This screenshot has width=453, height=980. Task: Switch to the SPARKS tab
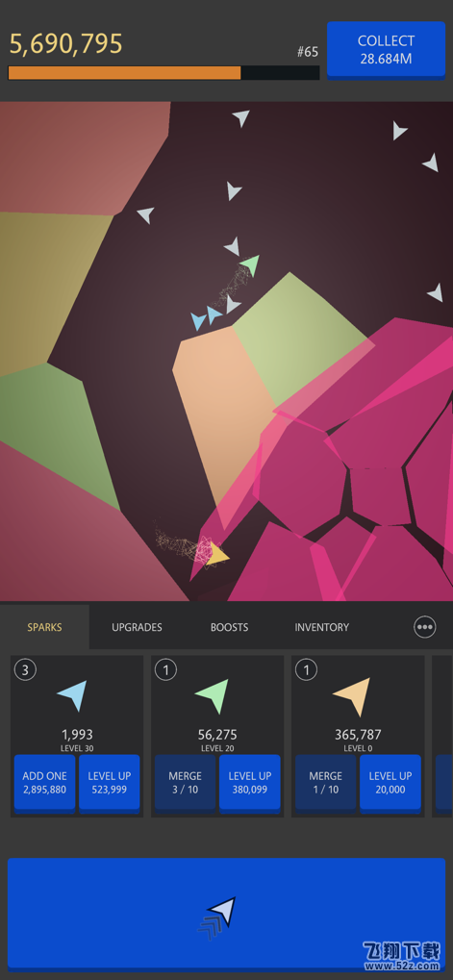pos(44,627)
